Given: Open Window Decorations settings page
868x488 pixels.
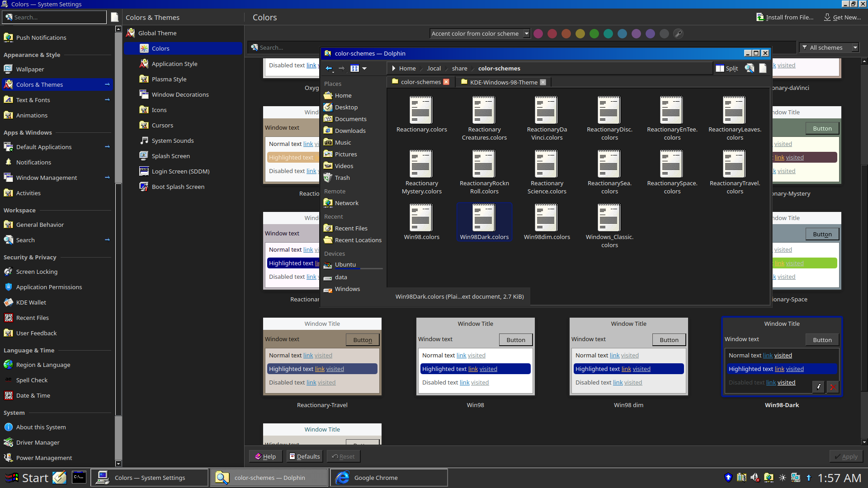Looking at the screenshot, I should coord(180,94).
